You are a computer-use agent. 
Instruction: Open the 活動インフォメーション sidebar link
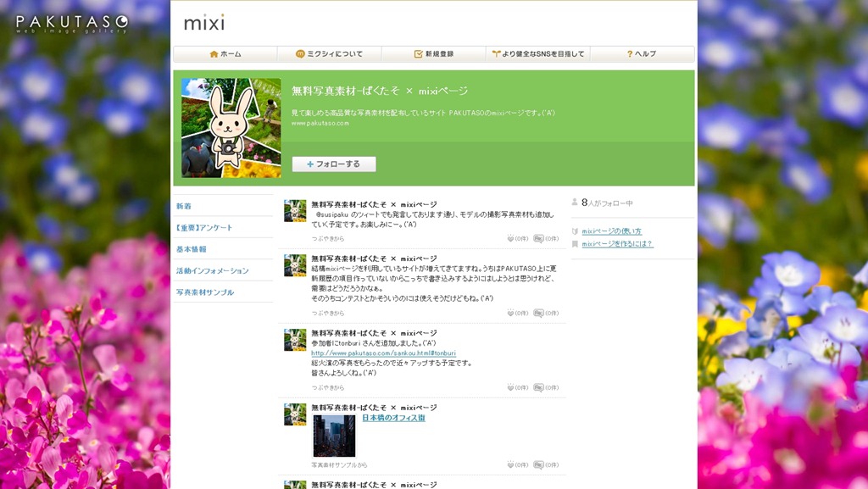click(x=213, y=270)
